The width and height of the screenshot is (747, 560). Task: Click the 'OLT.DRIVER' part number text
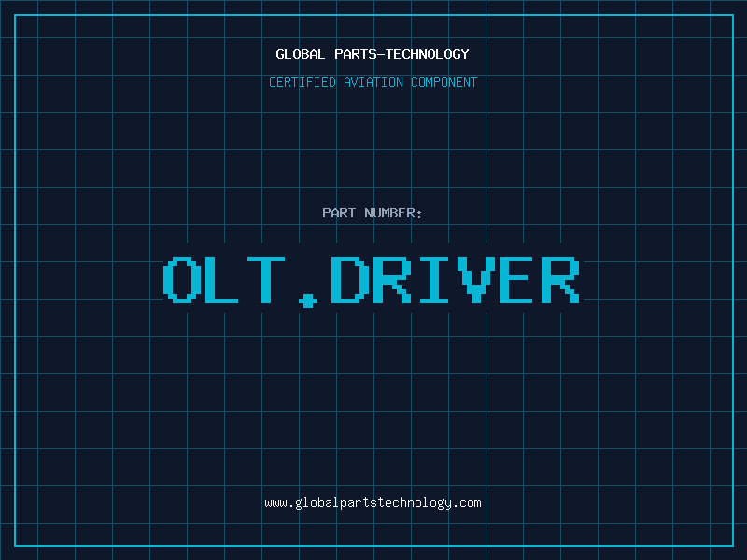click(372, 281)
